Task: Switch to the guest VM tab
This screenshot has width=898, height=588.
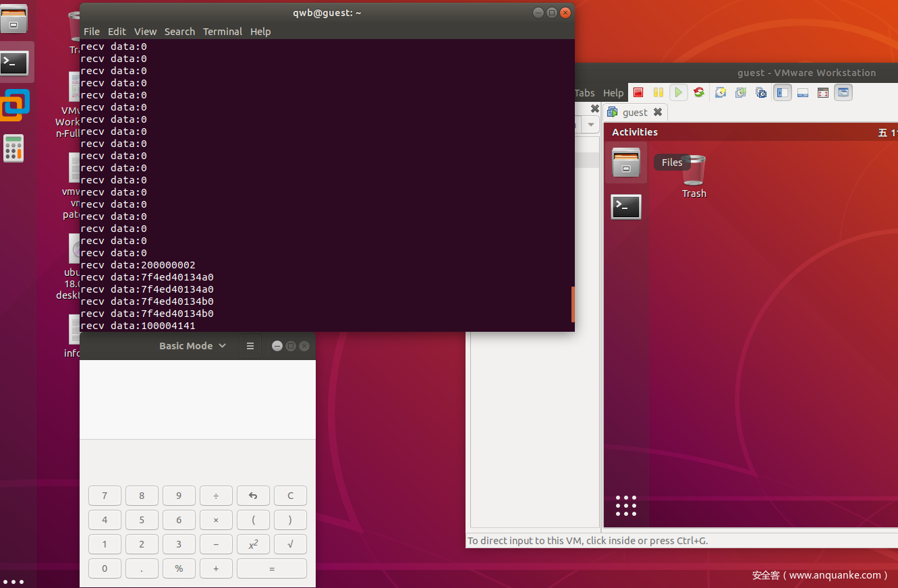Action: pyautogui.click(x=634, y=113)
